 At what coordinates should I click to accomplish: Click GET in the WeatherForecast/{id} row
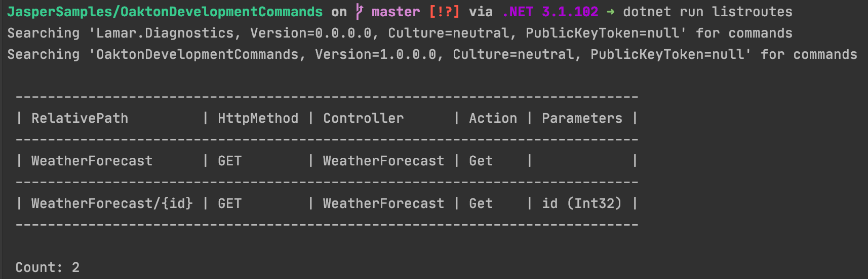pos(229,203)
